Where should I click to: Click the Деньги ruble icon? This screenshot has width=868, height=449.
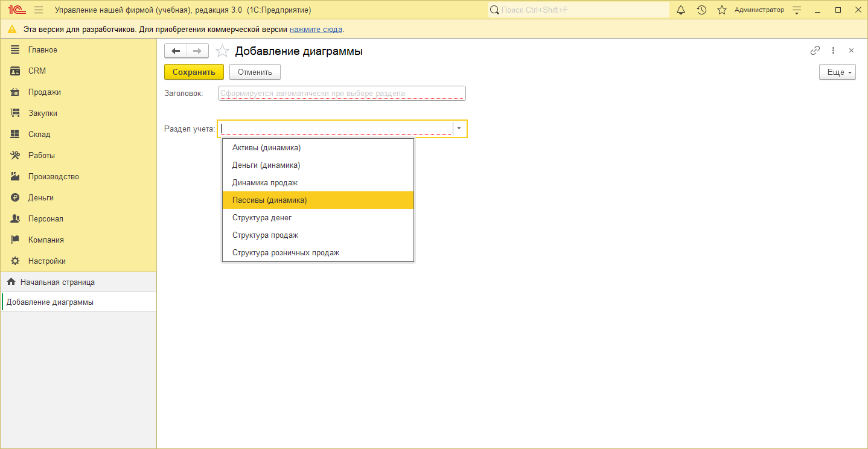(15, 197)
